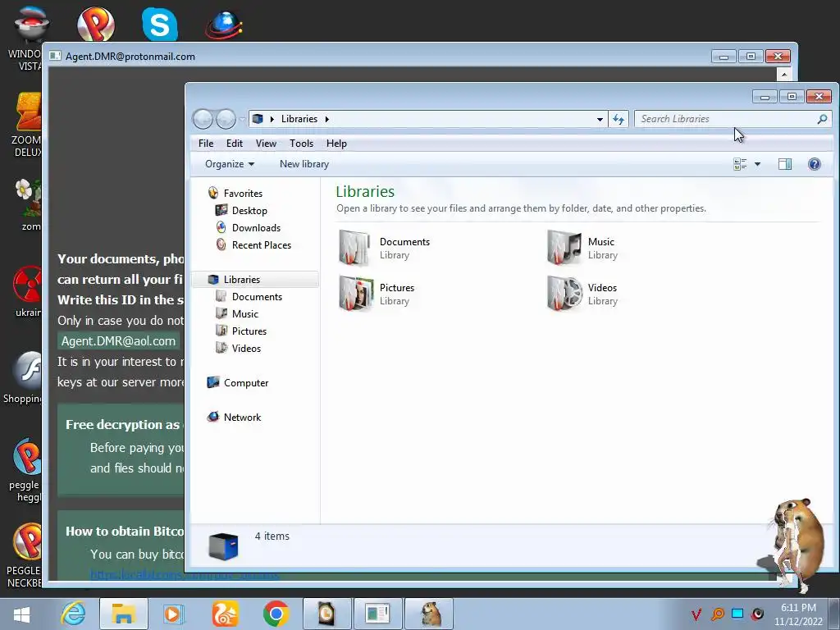The image size is (840, 630).
Task: Select Downloads under Favorites
Action: (256, 228)
